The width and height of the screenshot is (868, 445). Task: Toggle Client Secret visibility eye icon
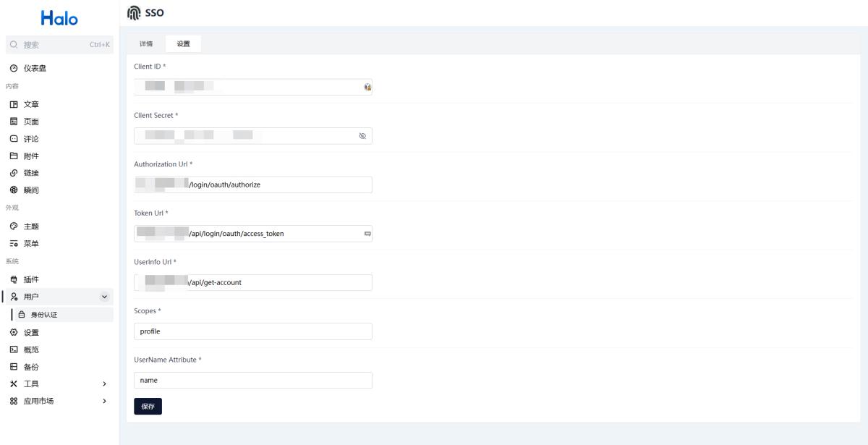[x=362, y=136]
